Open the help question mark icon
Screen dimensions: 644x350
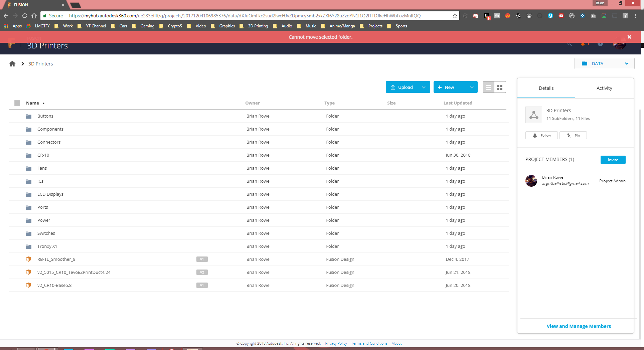[x=600, y=44]
